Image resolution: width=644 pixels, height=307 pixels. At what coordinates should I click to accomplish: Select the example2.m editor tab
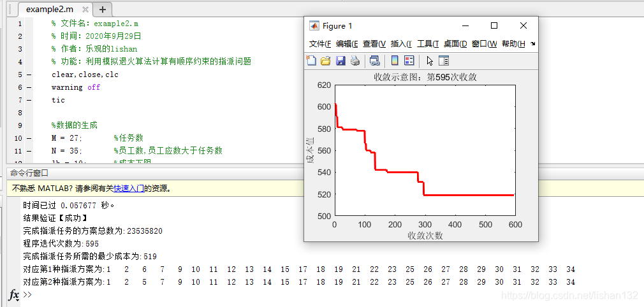click(x=49, y=10)
